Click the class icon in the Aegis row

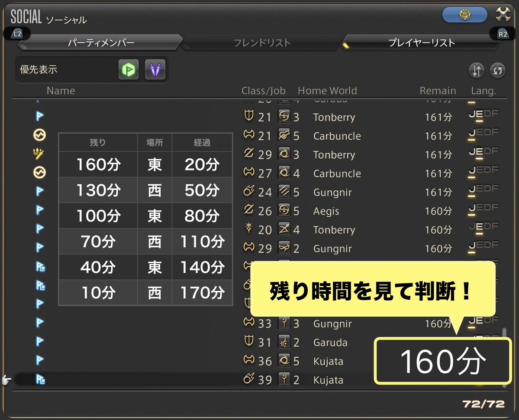(x=249, y=209)
